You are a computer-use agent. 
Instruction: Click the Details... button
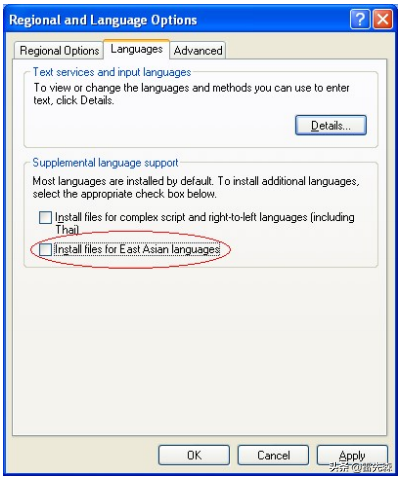point(331,125)
